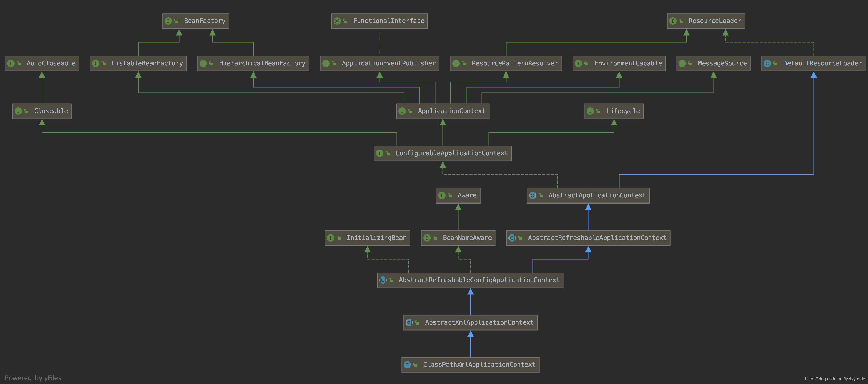Click the interface icon on the Closeable node
Image resolution: width=868 pixels, height=384 pixels.
click(x=18, y=111)
